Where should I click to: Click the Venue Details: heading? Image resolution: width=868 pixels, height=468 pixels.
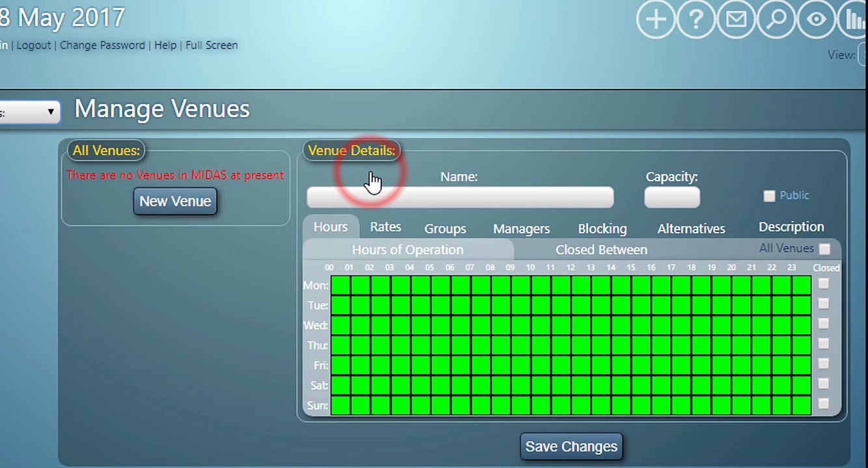pyautogui.click(x=351, y=151)
